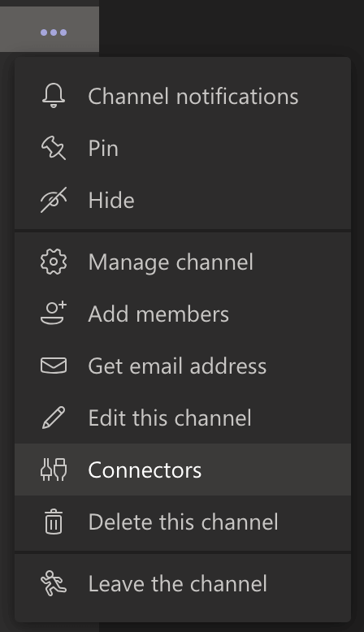364x632 pixels.
Task: Click the plug Connectors icon
Action: point(54,470)
